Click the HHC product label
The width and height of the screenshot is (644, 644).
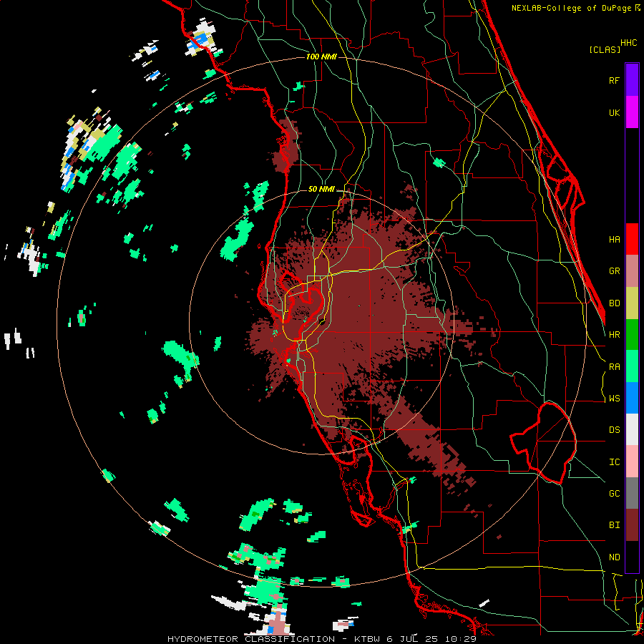pos(629,43)
